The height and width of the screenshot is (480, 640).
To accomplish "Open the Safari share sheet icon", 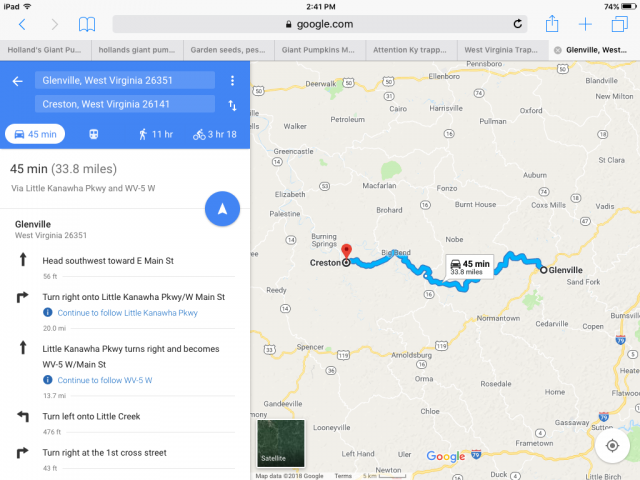I will [x=552, y=24].
